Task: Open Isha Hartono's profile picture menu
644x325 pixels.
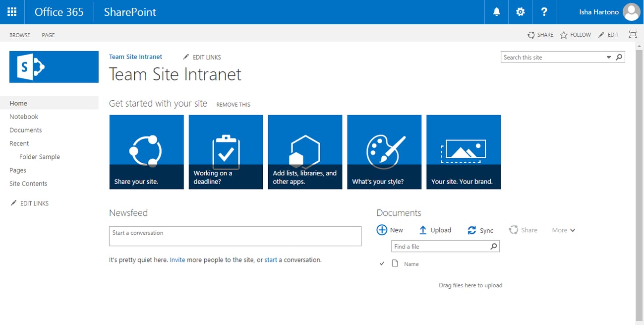Action: pyautogui.click(x=632, y=12)
